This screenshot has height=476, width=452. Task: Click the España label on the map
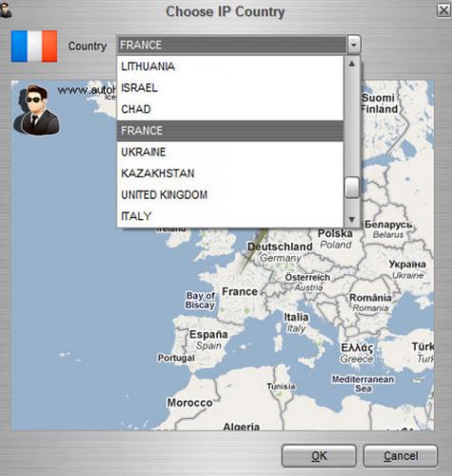[208, 334]
